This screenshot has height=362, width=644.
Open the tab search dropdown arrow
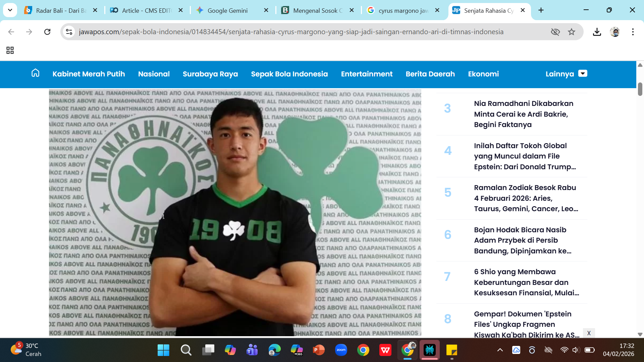tap(10, 10)
